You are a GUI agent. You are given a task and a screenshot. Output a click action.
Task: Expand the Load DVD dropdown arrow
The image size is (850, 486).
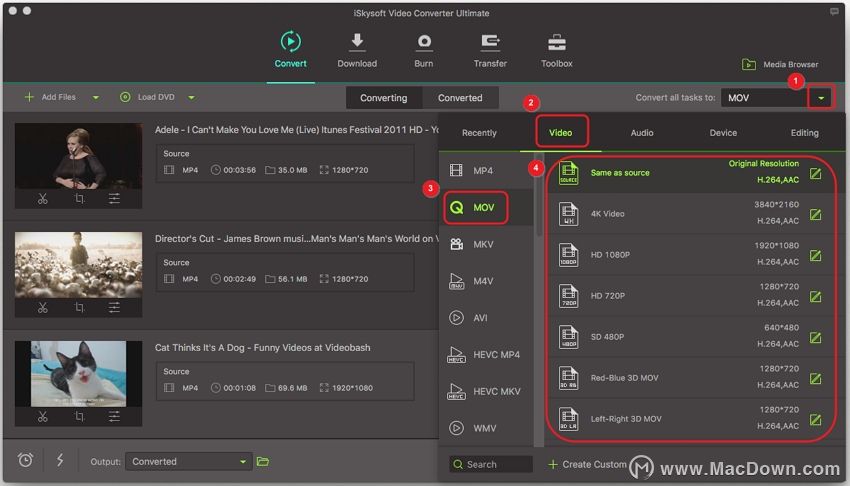click(x=191, y=98)
